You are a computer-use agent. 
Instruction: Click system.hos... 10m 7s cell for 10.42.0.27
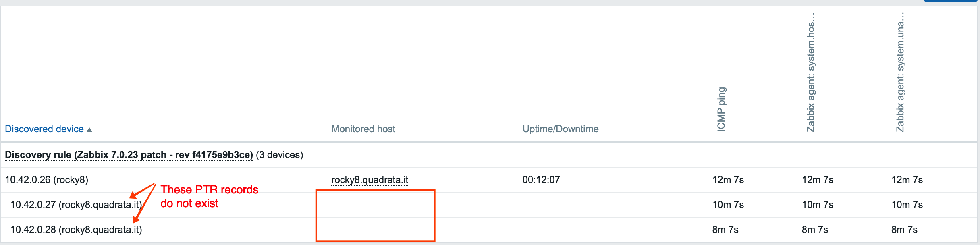click(x=818, y=205)
